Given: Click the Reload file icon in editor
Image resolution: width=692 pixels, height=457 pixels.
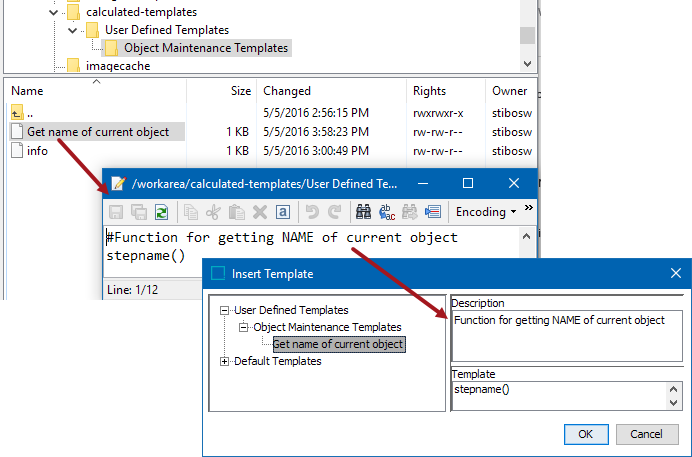Looking at the screenshot, I should pos(161,212).
